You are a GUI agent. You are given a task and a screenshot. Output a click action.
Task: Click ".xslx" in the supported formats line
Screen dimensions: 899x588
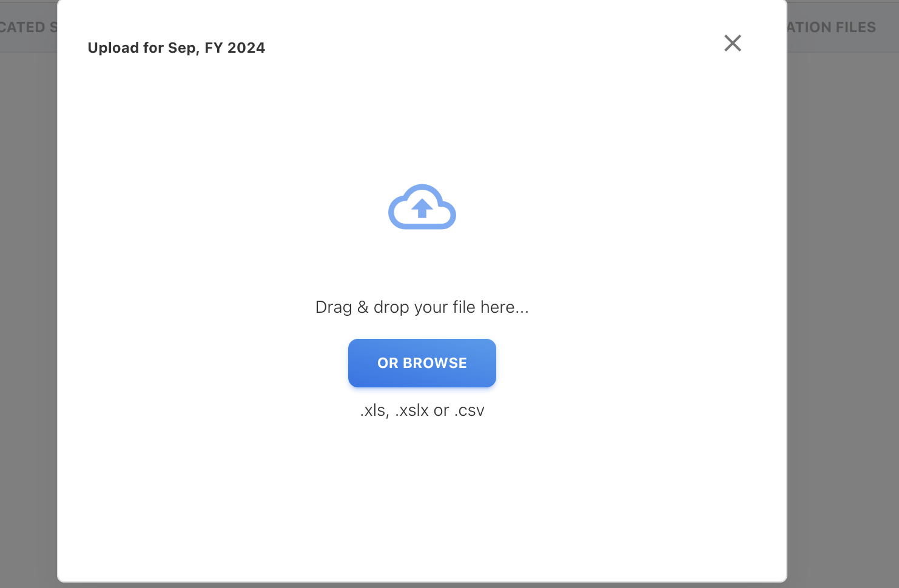[412, 410]
